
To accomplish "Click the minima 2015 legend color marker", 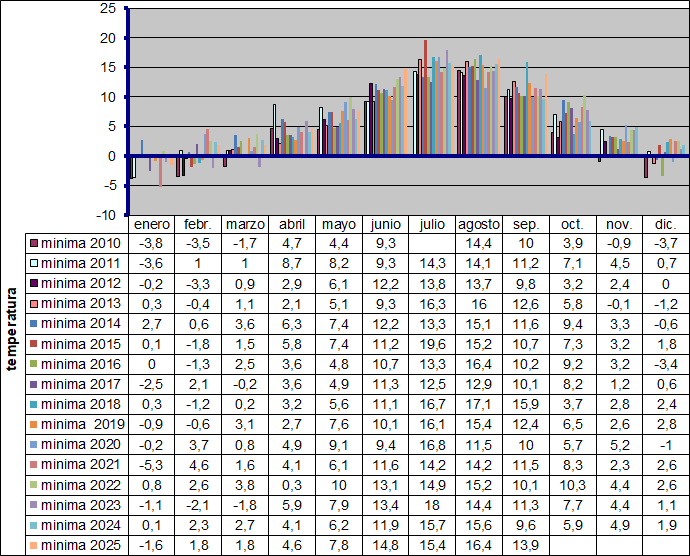I will [33, 344].
